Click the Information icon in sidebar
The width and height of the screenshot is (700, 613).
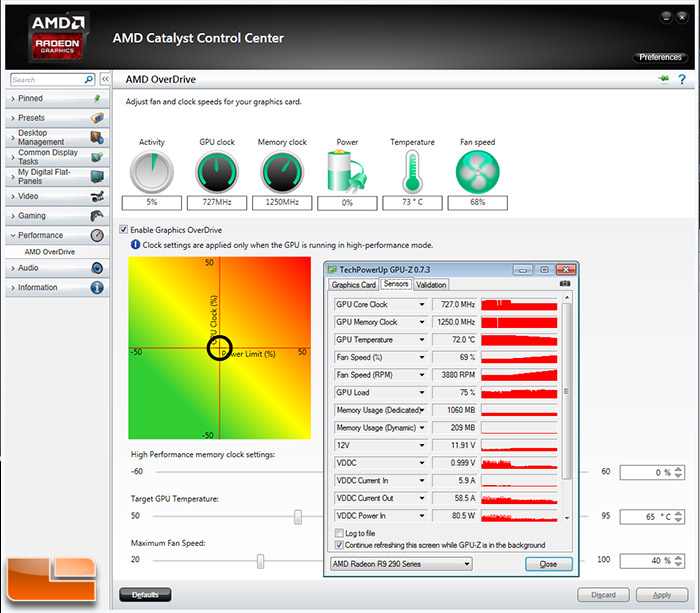pyautogui.click(x=97, y=288)
